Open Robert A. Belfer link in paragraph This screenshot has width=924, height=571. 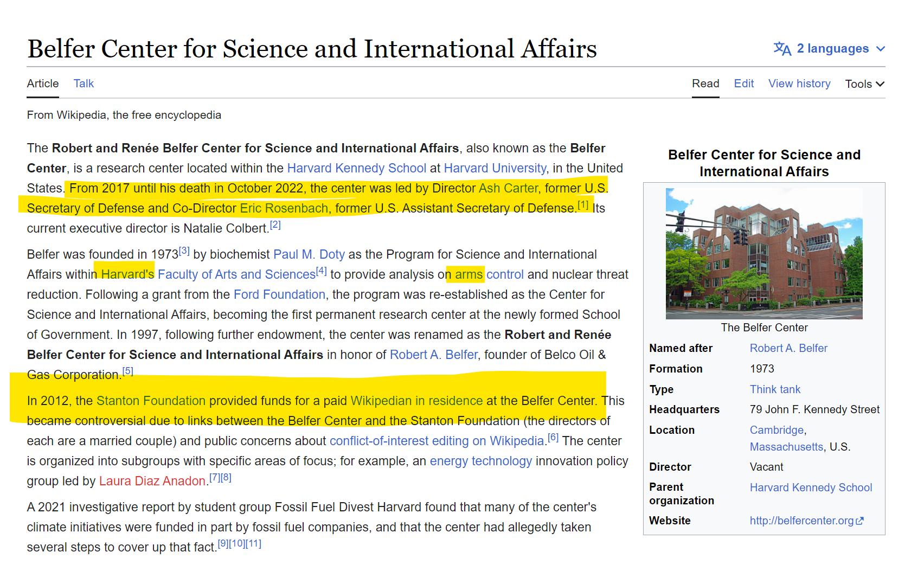[x=434, y=355]
